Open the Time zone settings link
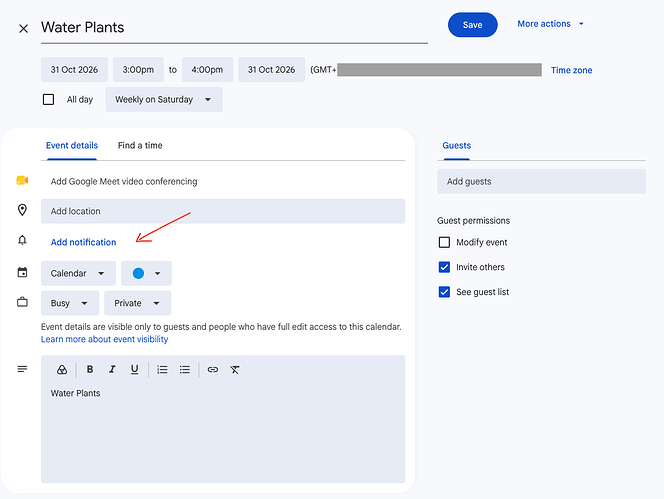 (571, 70)
